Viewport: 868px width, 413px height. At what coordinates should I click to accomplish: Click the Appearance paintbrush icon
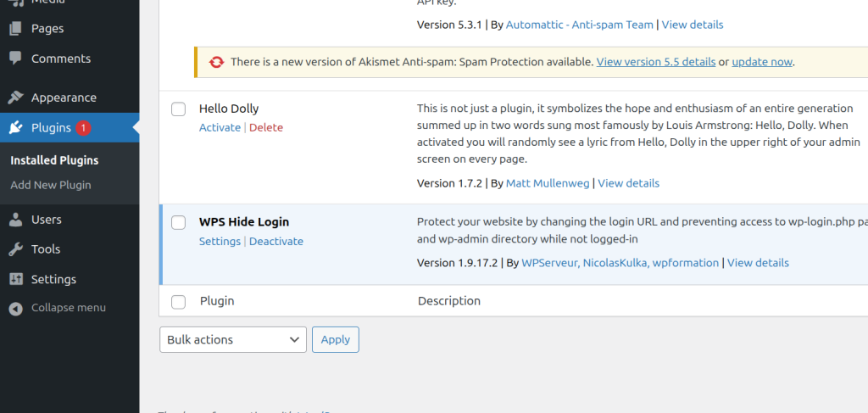pyautogui.click(x=15, y=98)
